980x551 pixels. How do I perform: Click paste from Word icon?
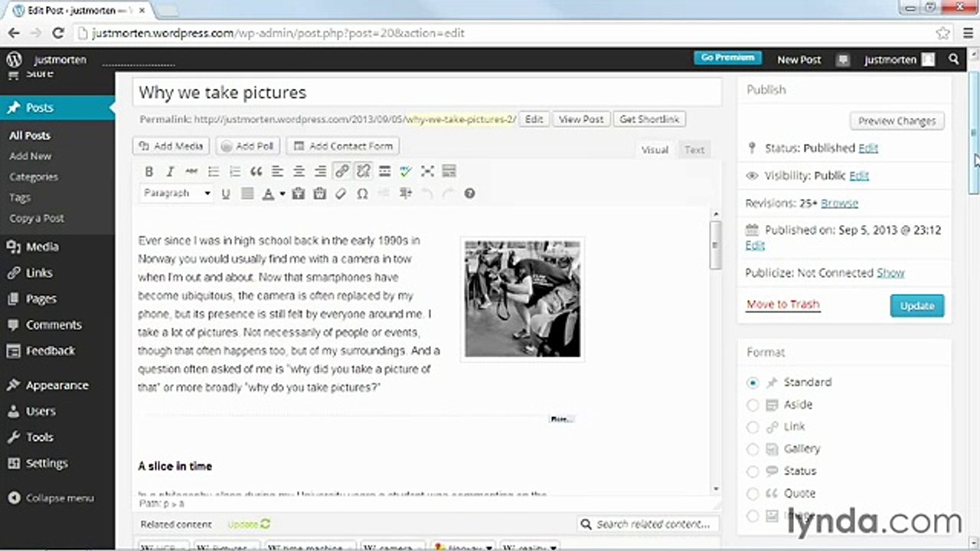pos(320,194)
